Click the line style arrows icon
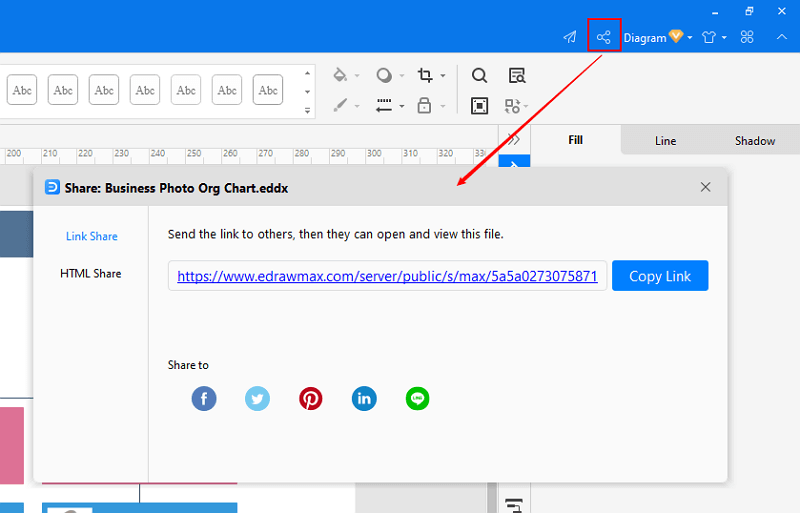Viewport: 800px width, 513px height. tap(384, 105)
